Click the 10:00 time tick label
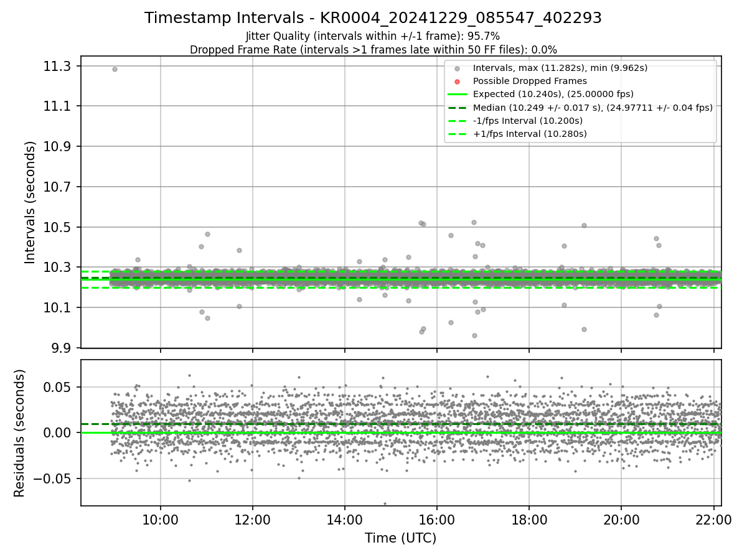This screenshot has width=747, height=560. [x=161, y=518]
